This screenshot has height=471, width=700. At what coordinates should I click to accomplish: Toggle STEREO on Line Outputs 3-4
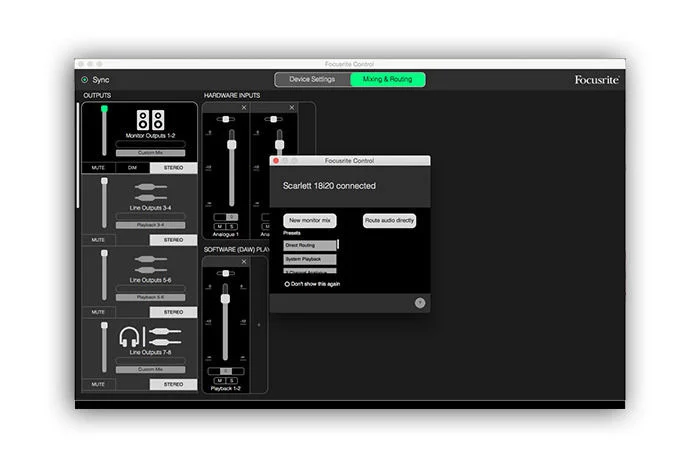[173, 240]
